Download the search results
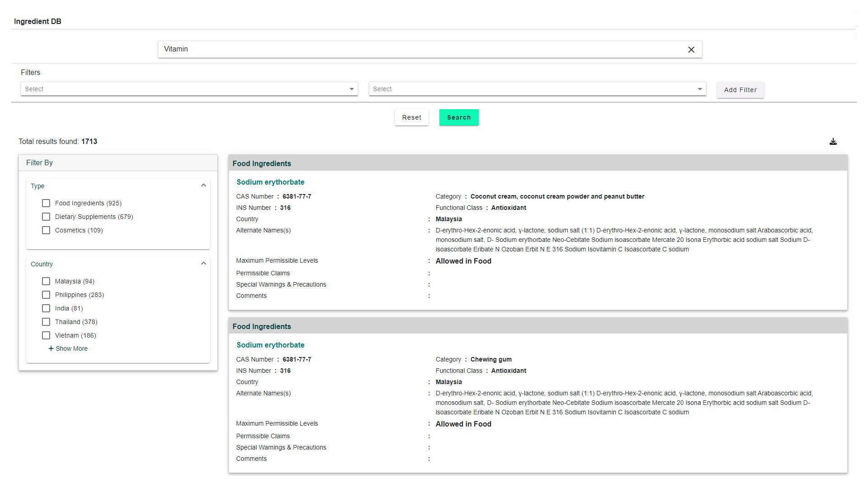The width and height of the screenshot is (868, 487). click(x=833, y=141)
